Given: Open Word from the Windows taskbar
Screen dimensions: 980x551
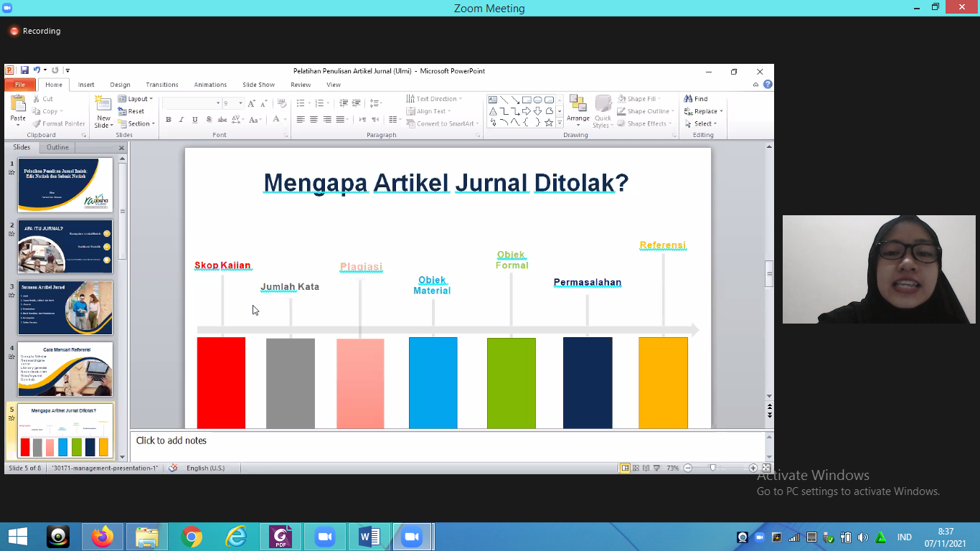Looking at the screenshot, I should pos(369,537).
